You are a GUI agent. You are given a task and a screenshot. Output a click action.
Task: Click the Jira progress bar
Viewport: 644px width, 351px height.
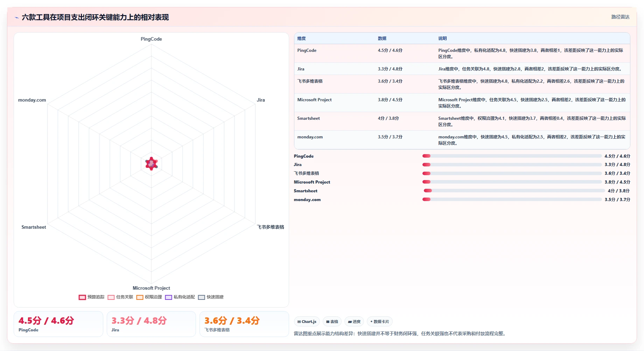512,165
